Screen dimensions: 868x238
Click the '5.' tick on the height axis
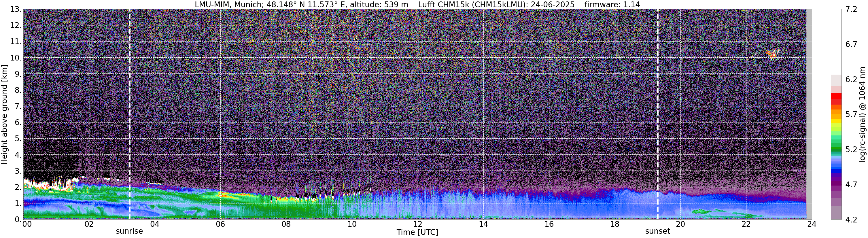coord(18,139)
